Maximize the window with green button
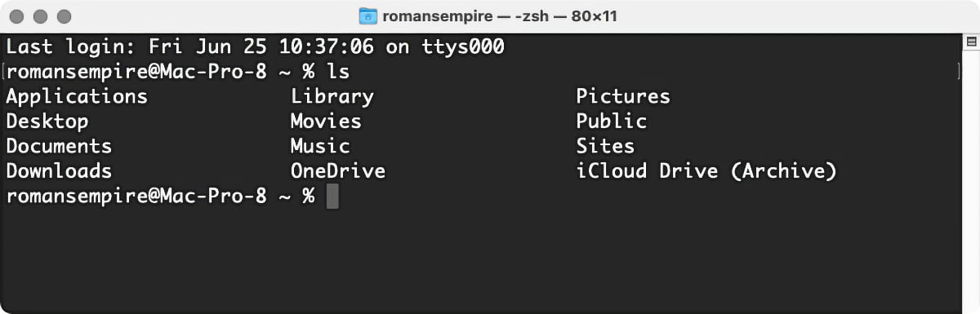Image resolution: width=980 pixels, height=314 pixels. 65,16
